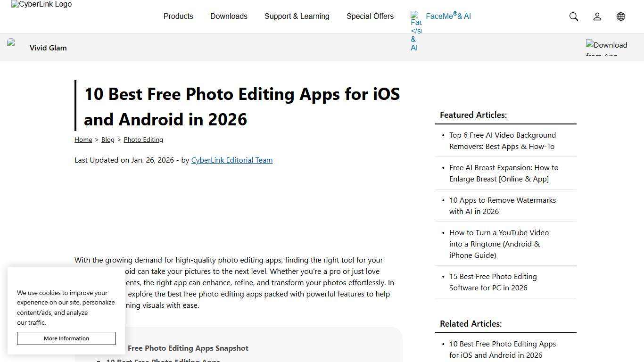Expand the Free Photo Editing Apps Snapshot section
Image resolution: width=644 pixels, height=362 pixels.
tap(188, 348)
